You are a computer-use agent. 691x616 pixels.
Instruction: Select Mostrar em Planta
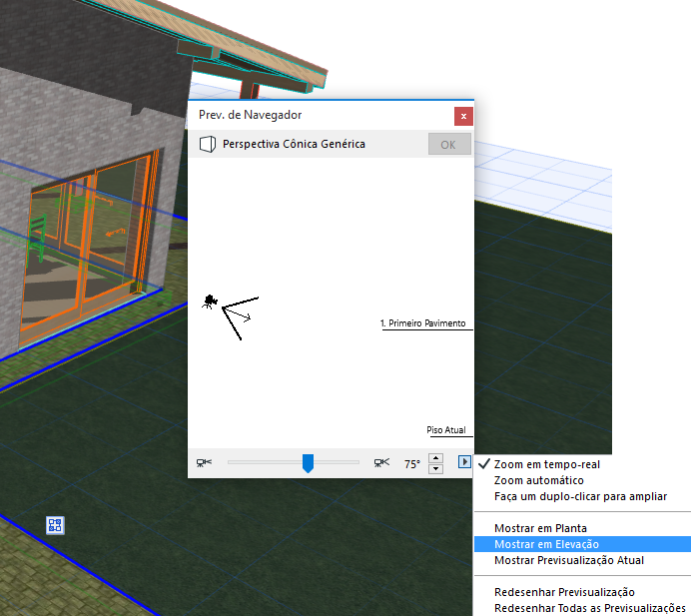[x=540, y=528]
